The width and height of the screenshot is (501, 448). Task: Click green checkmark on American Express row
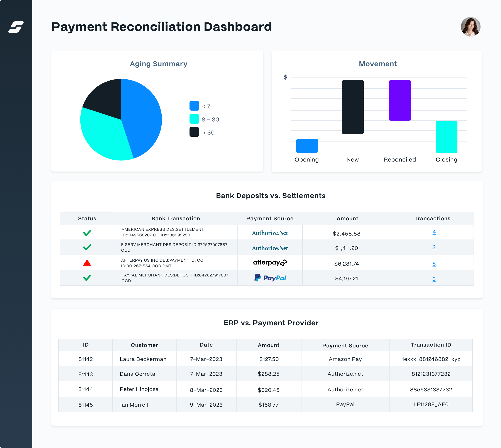(87, 233)
